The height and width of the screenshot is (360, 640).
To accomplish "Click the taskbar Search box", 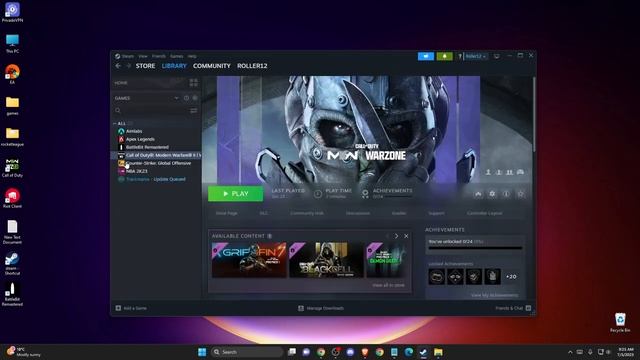I will [x=247, y=352].
